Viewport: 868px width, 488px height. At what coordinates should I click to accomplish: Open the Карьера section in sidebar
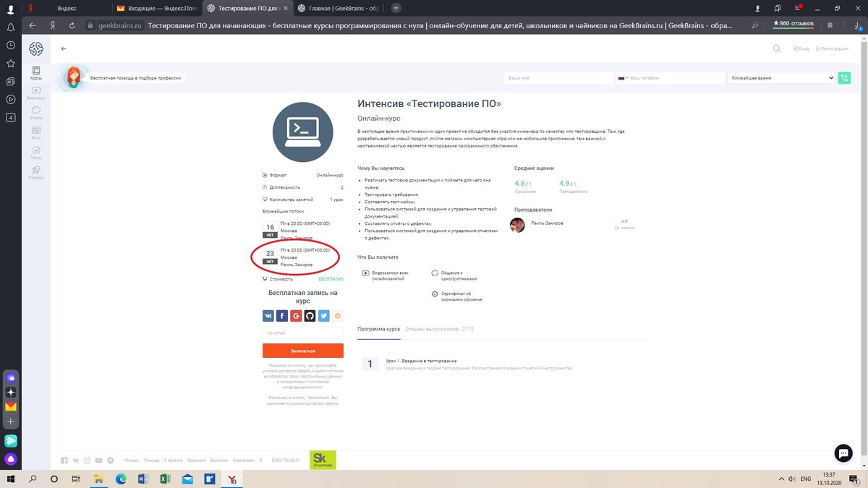[x=36, y=173]
